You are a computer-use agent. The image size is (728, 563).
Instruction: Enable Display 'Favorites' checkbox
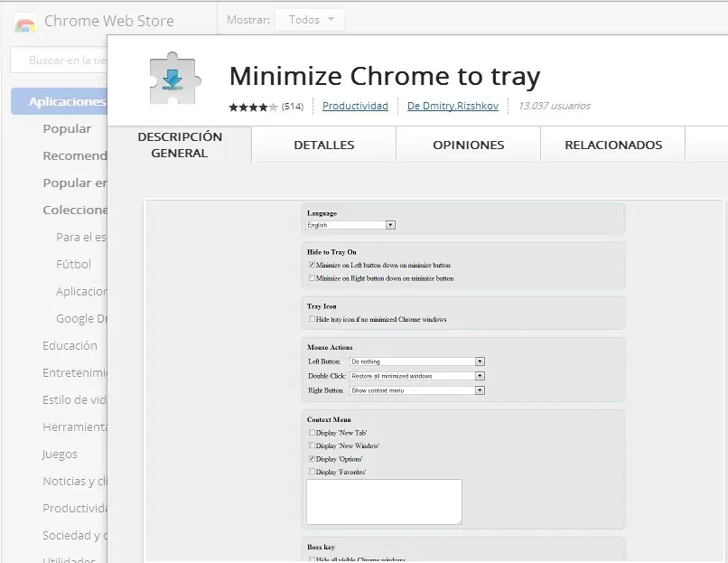(312, 472)
